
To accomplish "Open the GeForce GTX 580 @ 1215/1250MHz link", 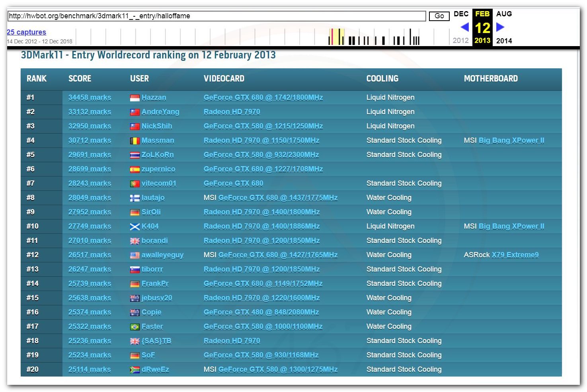I will [x=263, y=126].
